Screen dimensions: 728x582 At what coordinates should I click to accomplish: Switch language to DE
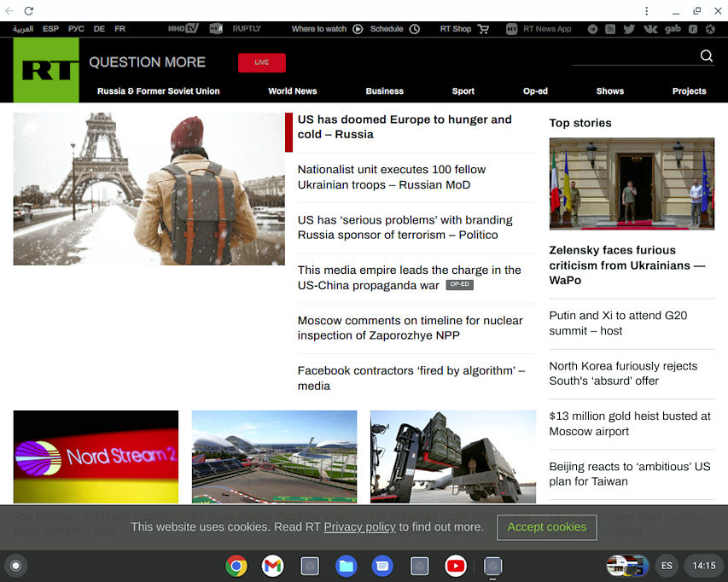pos(99,29)
